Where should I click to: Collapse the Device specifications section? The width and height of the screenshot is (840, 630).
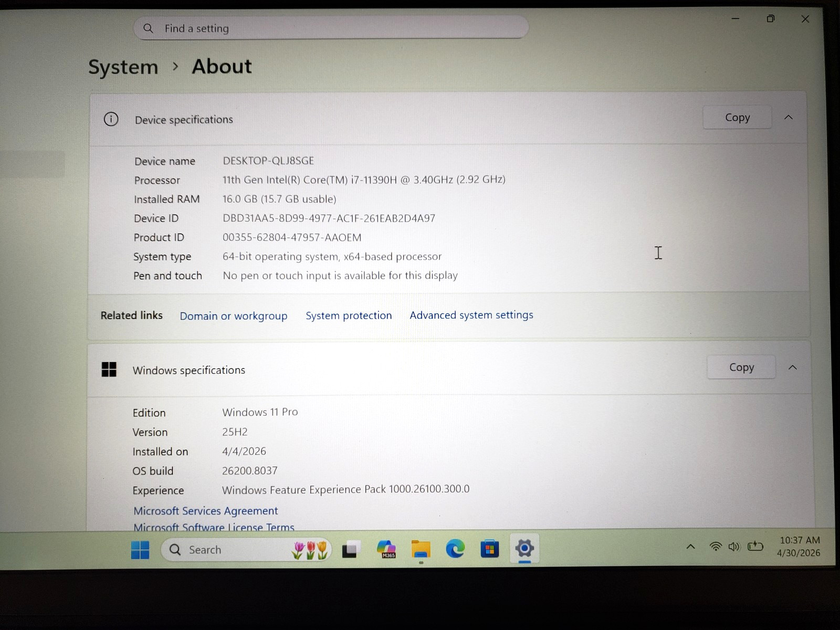[x=789, y=118]
